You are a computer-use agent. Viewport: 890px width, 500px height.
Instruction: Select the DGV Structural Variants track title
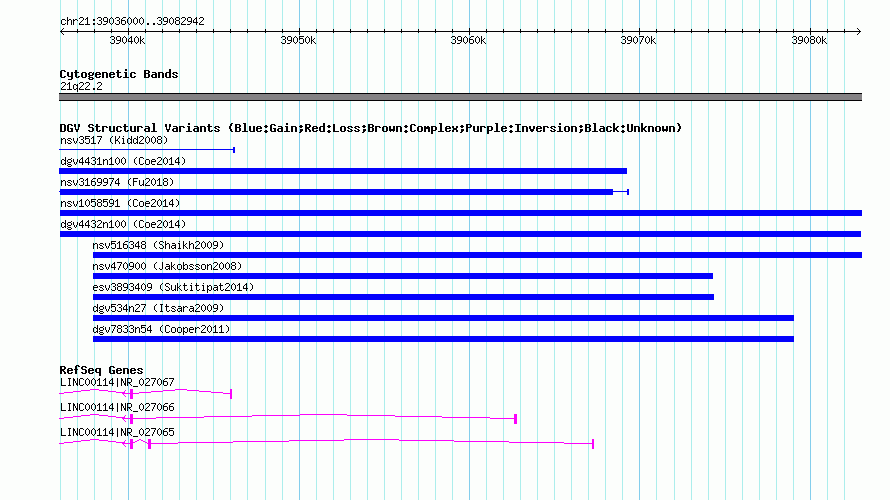(371, 128)
